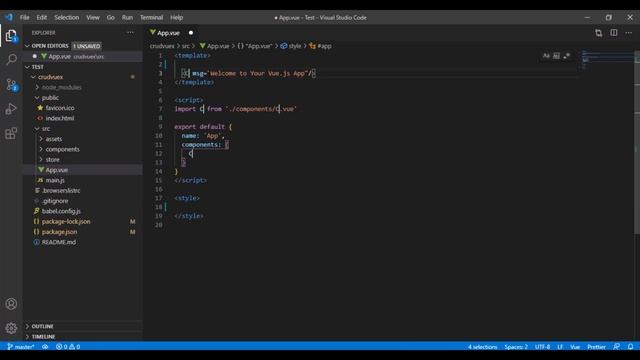Open the Edit menu
Image resolution: width=640 pixels, height=360 pixels.
click(42, 18)
